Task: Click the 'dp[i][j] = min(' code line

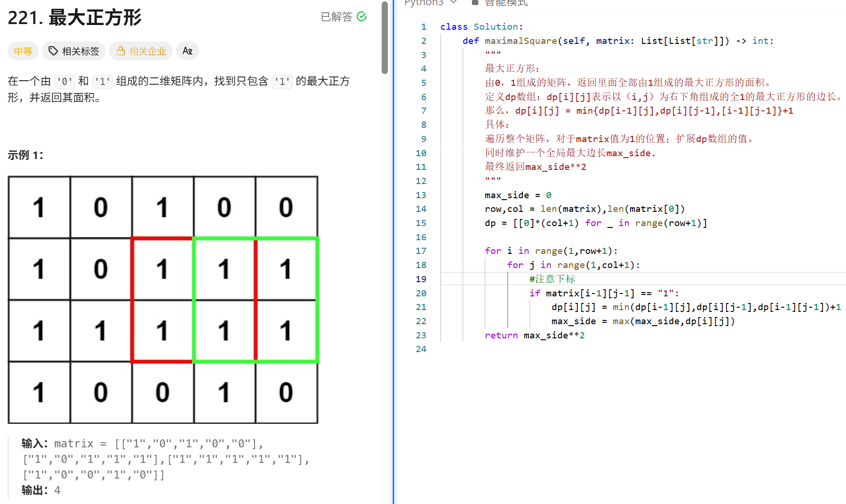Action: point(696,307)
